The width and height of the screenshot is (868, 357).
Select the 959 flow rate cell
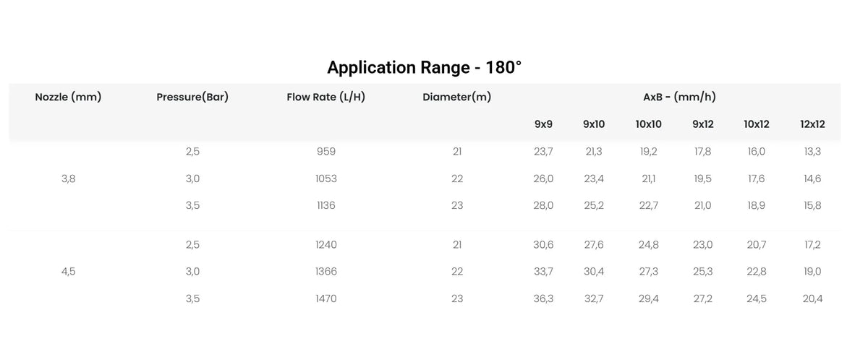click(325, 152)
